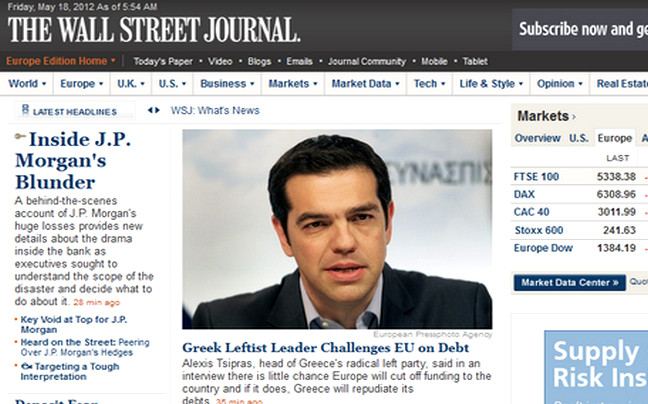Open FTSE 100 index quote
Screen dimensions: 648x404
click(536, 177)
